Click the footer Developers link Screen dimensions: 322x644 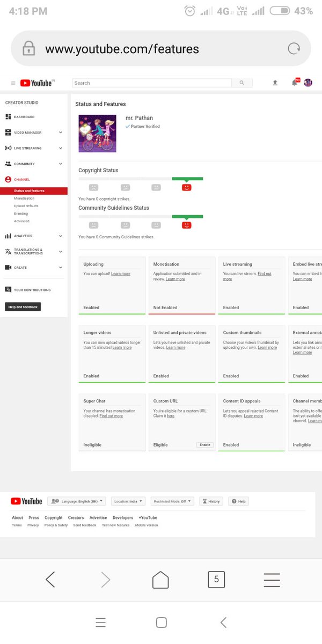pos(123,518)
